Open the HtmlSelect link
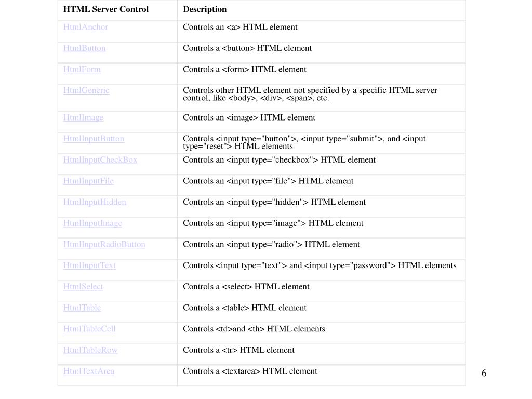Screen dimensions: 532x399 coord(83,287)
